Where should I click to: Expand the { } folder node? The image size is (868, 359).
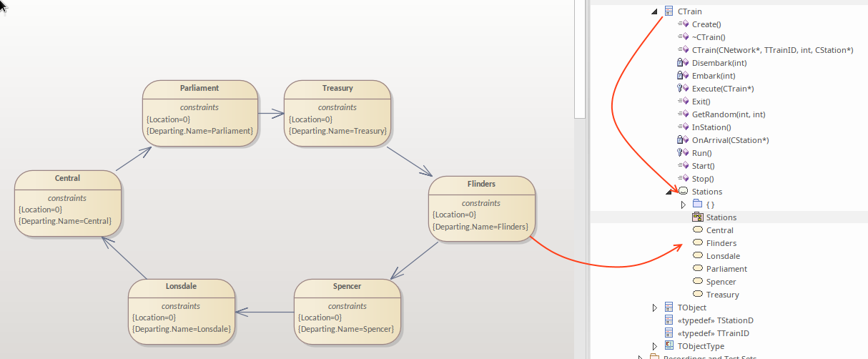point(684,205)
